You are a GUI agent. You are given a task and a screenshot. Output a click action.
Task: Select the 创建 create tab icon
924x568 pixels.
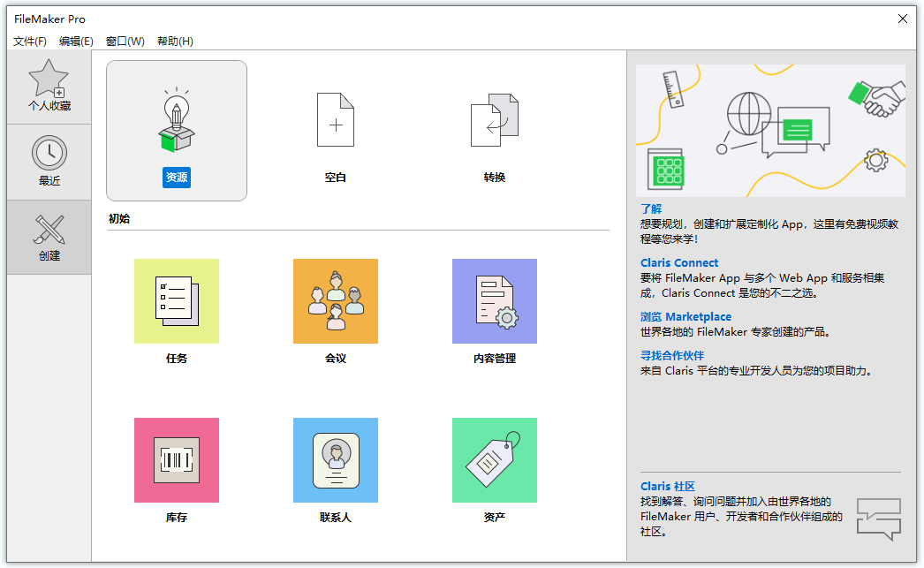[49, 229]
